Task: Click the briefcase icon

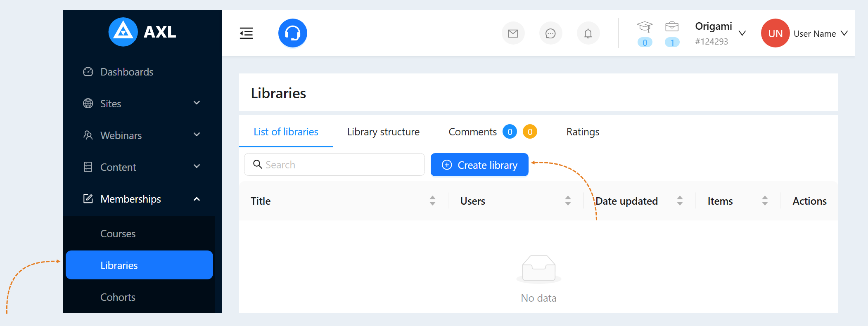Action: tap(672, 27)
